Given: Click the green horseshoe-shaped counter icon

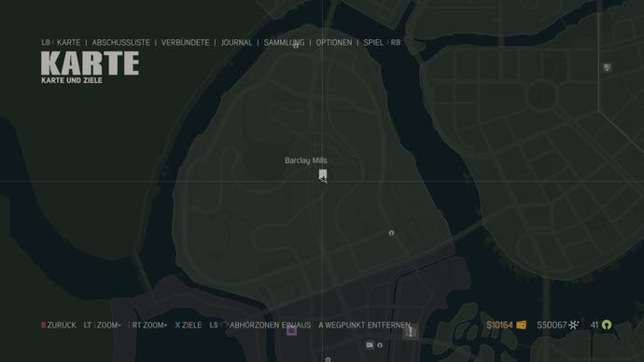Looking at the screenshot, I should 607,325.
